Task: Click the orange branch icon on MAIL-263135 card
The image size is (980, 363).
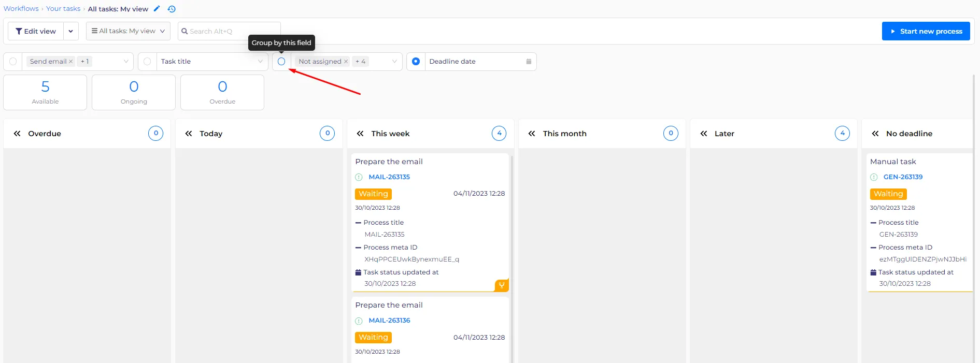Action: coord(502,285)
